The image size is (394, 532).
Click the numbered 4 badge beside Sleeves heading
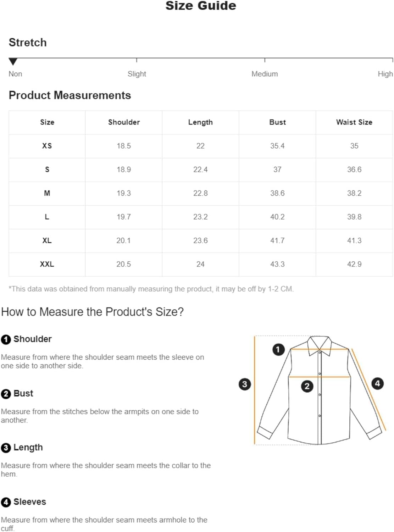(6, 502)
